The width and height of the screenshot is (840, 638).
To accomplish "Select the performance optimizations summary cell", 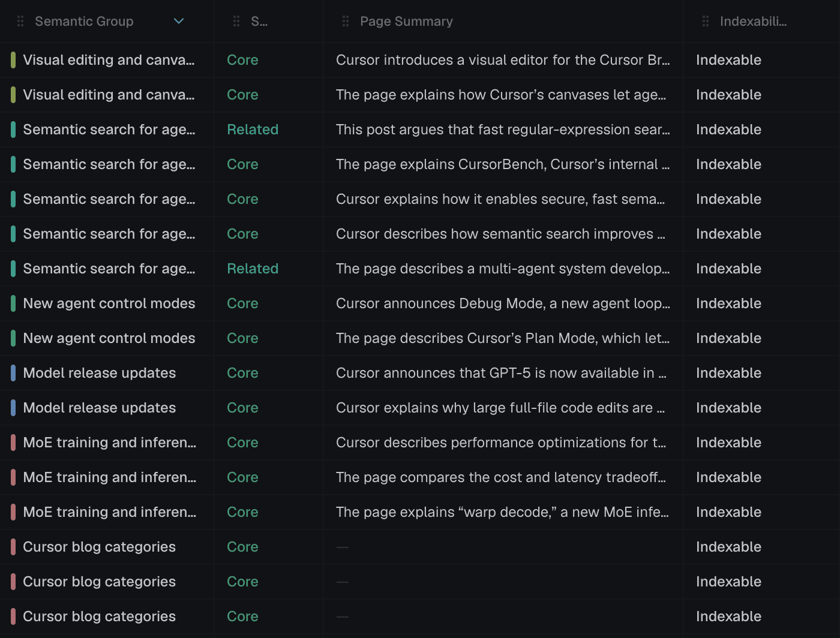I will click(501, 443).
